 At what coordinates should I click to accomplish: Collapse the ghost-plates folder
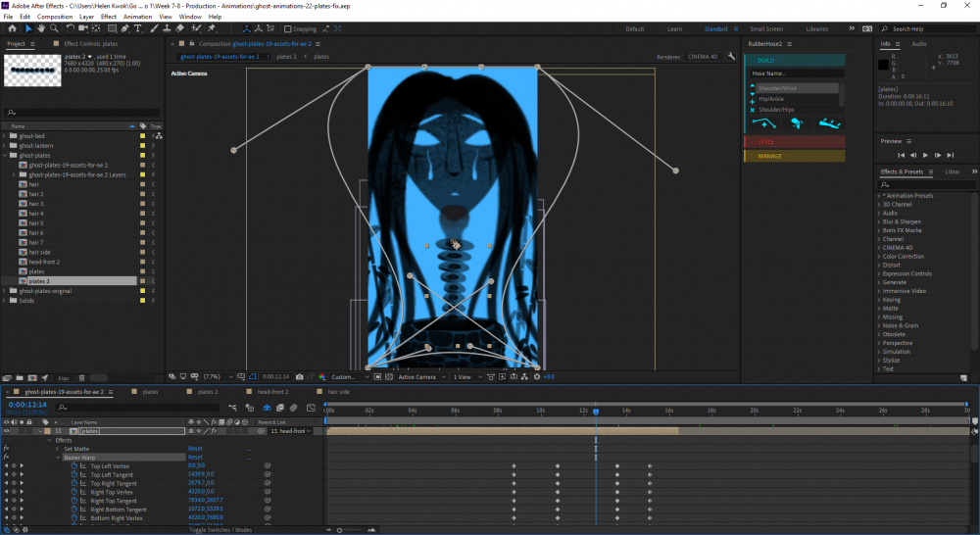click(x=5, y=155)
